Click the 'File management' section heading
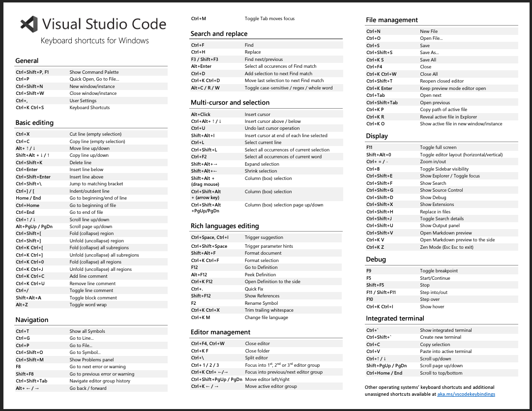Image resolution: width=532 pixels, height=411 pixels. coord(392,20)
